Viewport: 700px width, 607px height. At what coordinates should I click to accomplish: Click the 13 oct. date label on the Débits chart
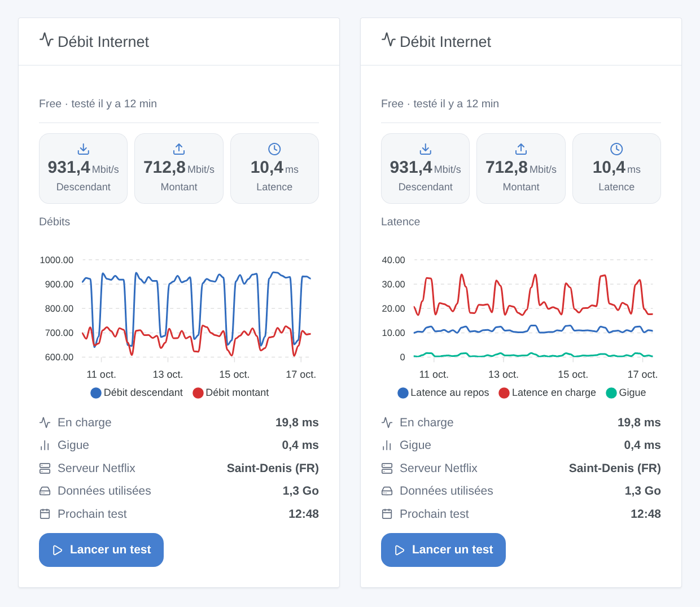tap(168, 374)
